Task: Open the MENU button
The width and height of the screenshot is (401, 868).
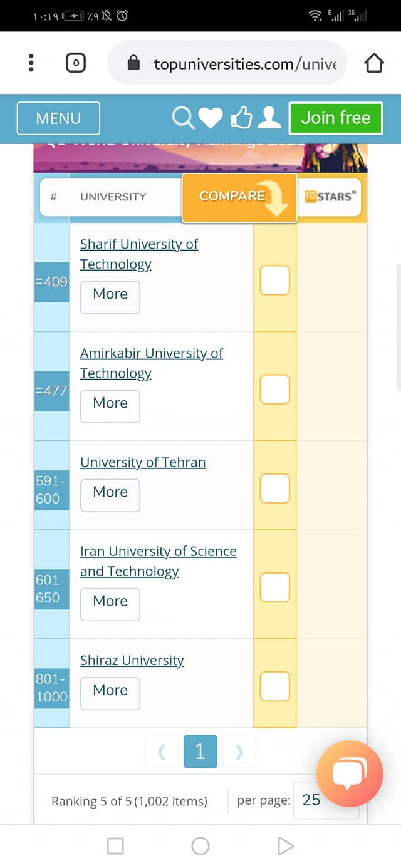Action: coord(58,118)
